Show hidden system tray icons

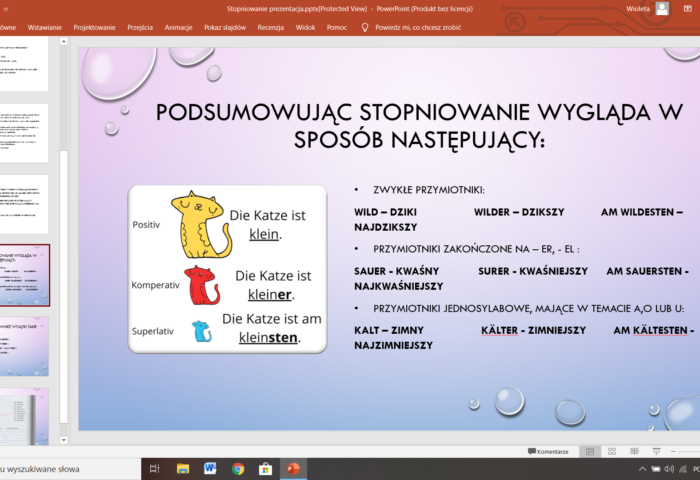641,468
